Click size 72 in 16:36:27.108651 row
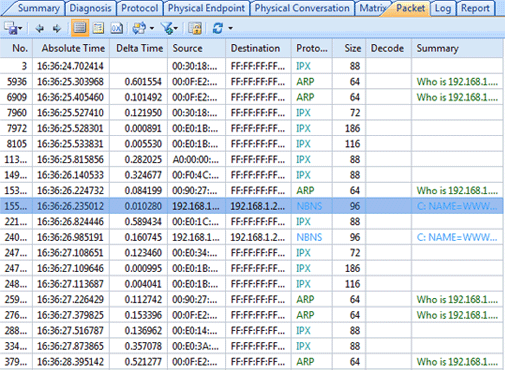This screenshot has height=370, width=505. [355, 253]
